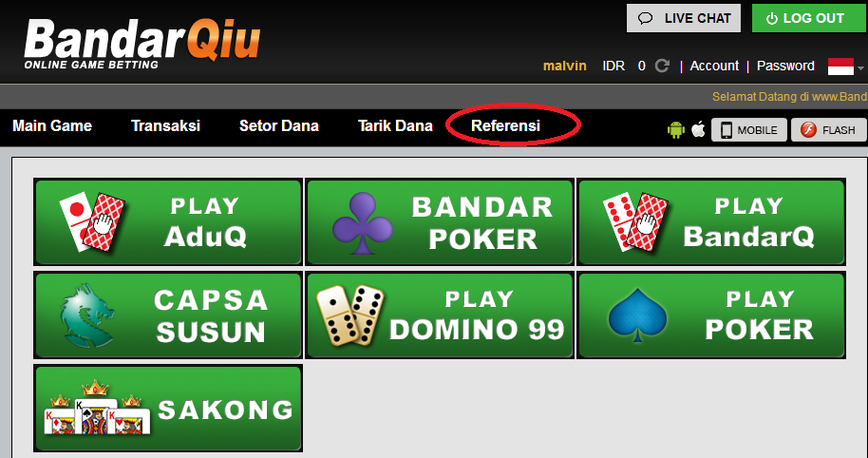868x458 pixels.
Task: Open the Account link
Action: tap(714, 66)
